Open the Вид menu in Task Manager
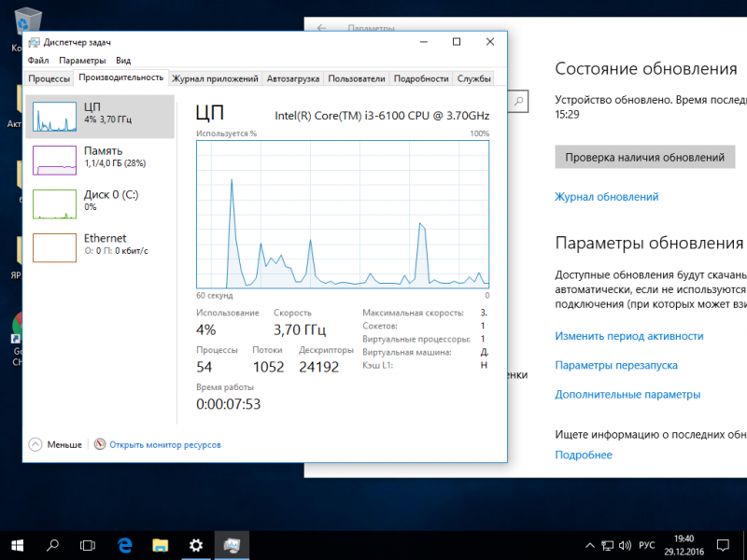This screenshot has height=560, width=747. [123, 61]
